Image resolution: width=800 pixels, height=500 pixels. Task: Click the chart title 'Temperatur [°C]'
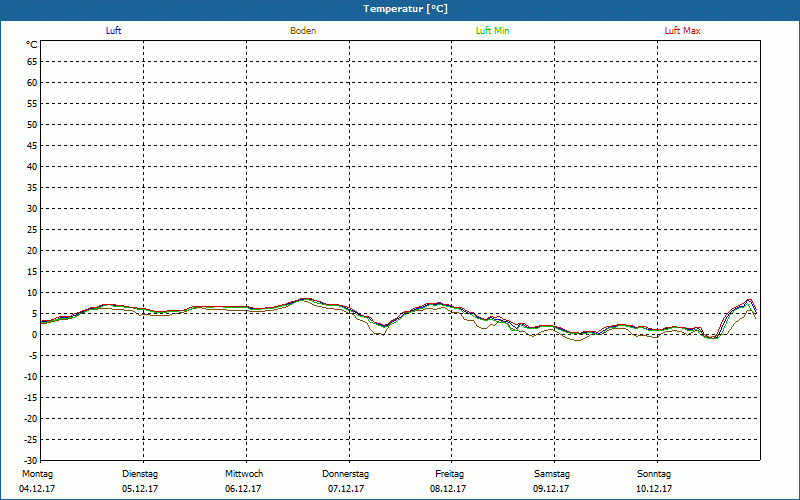point(406,9)
